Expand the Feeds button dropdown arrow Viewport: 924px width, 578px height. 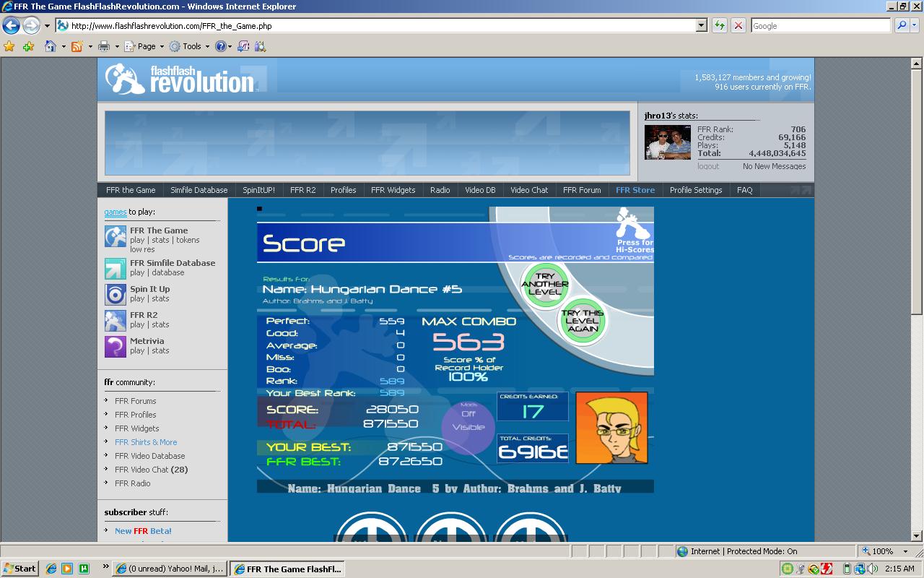click(x=90, y=47)
